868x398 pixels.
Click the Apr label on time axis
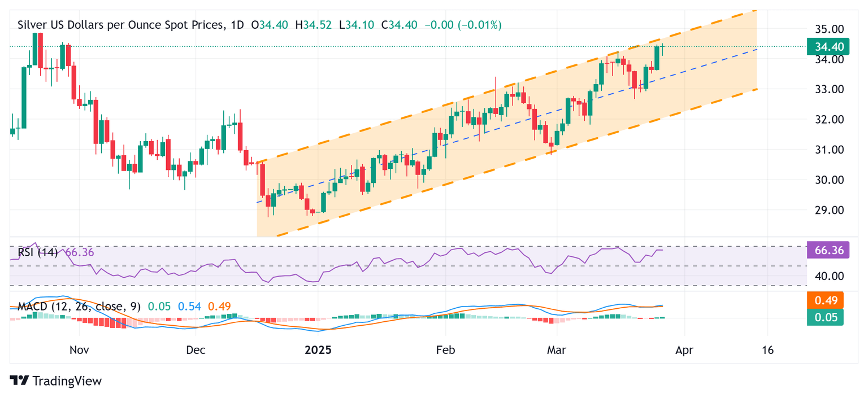click(684, 350)
